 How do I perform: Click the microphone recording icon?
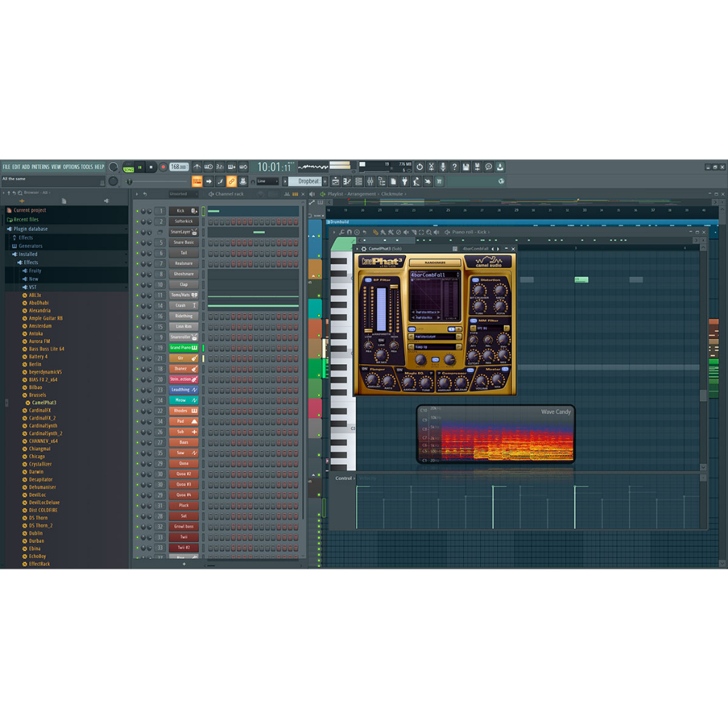[x=443, y=166]
